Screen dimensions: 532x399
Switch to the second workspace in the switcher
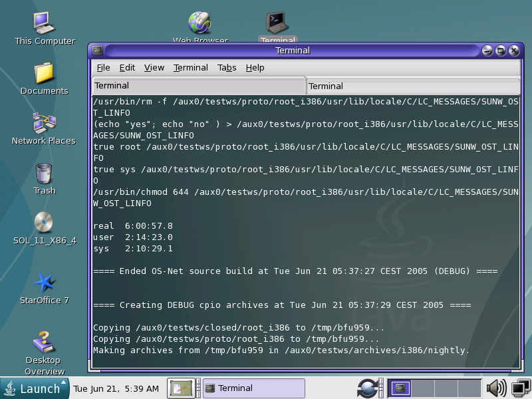click(x=423, y=388)
